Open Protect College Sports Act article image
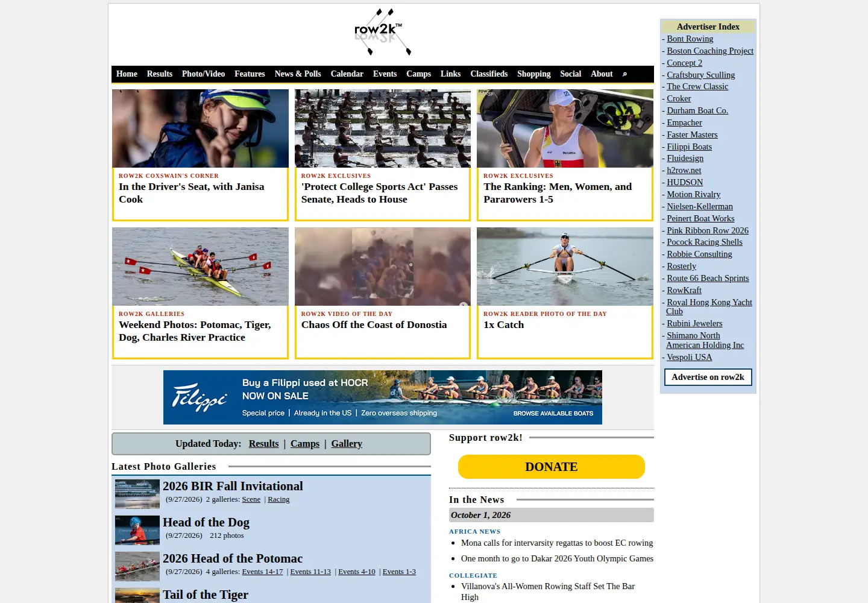868x603 pixels. tap(383, 128)
